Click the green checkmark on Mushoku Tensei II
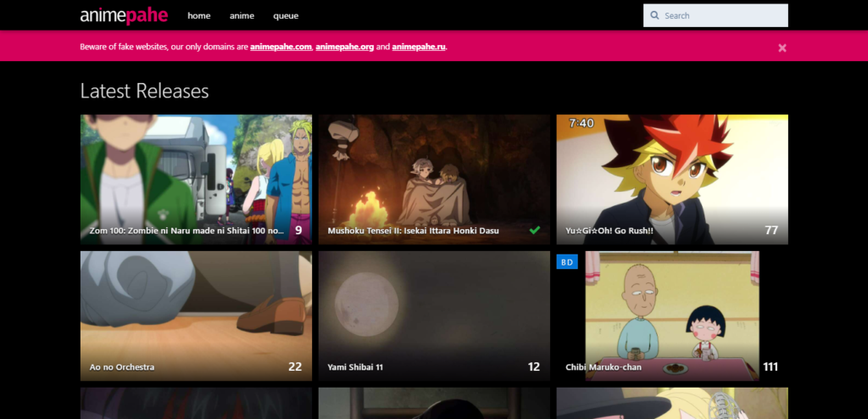Viewport: 868px width, 419px height. [534, 230]
